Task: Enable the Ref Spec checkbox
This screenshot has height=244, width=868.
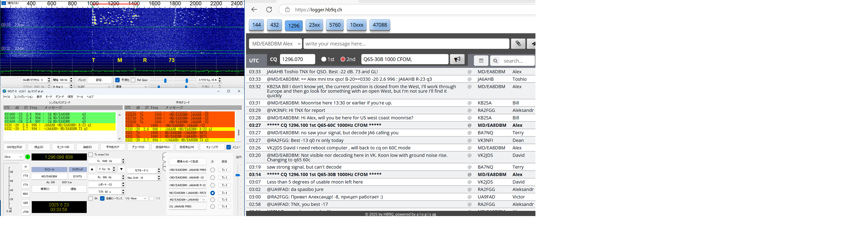Action: pos(133,80)
